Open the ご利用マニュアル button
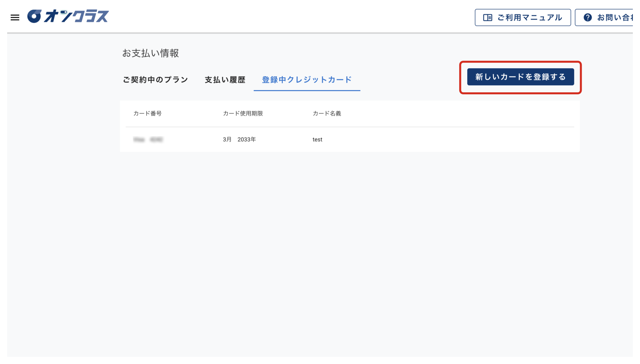The image size is (640, 364). click(x=523, y=18)
